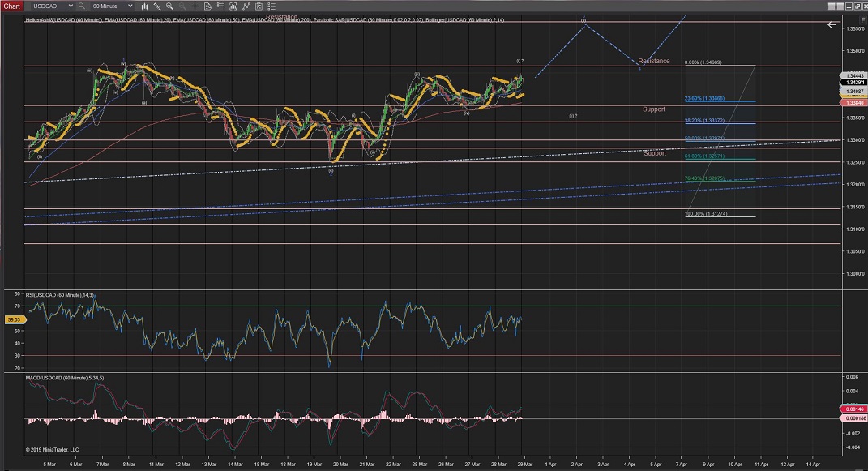Screen dimensions: 868x471
Task: Open the bar type chart style icon
Action: click(x=144, y=6)
